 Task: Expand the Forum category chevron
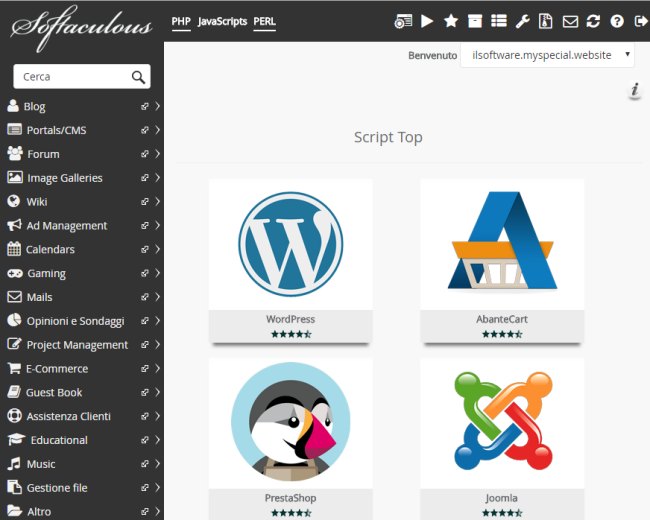coord(158,154)
